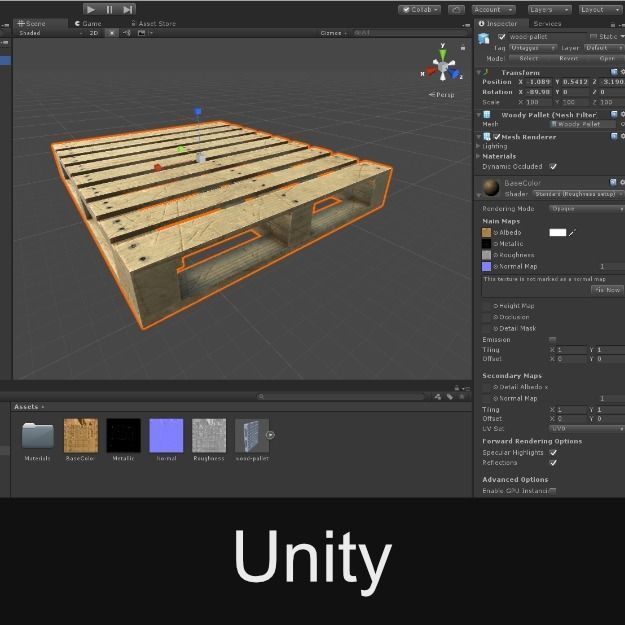Image resolution: width=625 pixels, height=625 pixels.
Task: Click the Pause button in the toolbar
Action: (109, 10)
